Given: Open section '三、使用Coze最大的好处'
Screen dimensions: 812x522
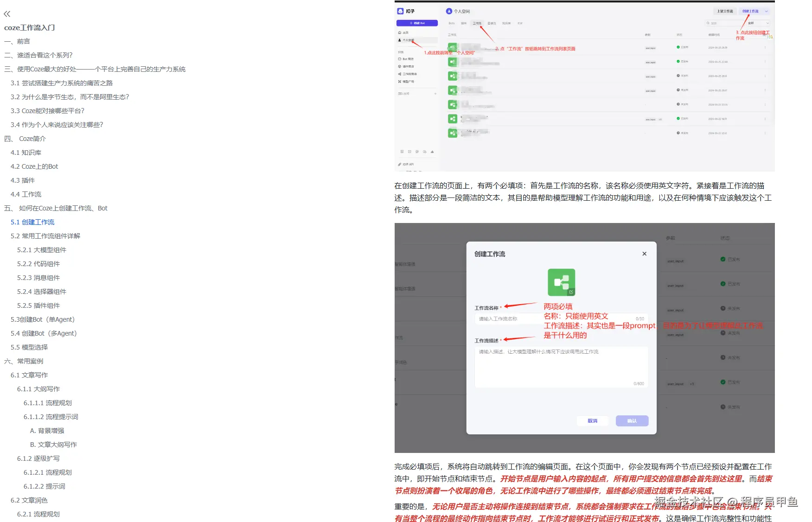Looking at the screenshot, I should coord(95,69).
